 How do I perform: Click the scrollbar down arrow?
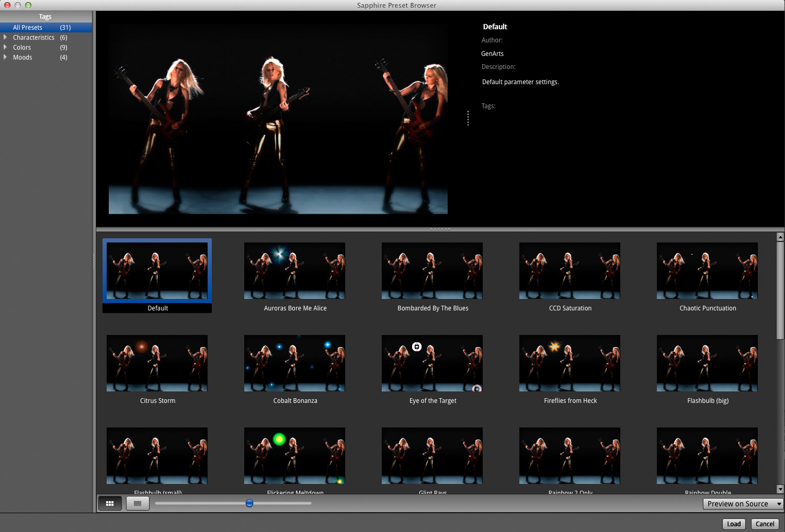click(780, 490)
